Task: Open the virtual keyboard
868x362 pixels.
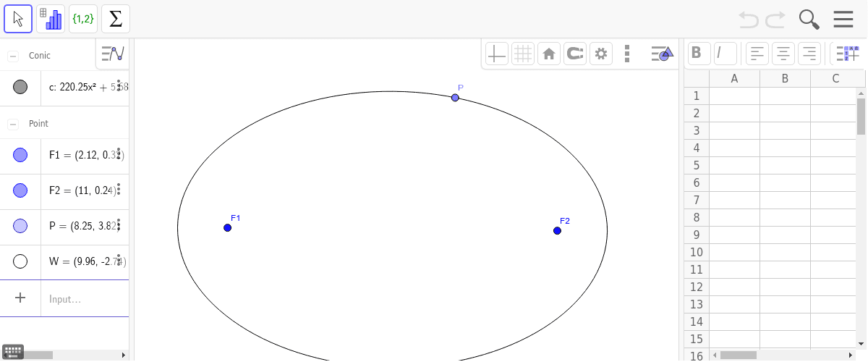Action: (x=13, y=353)
